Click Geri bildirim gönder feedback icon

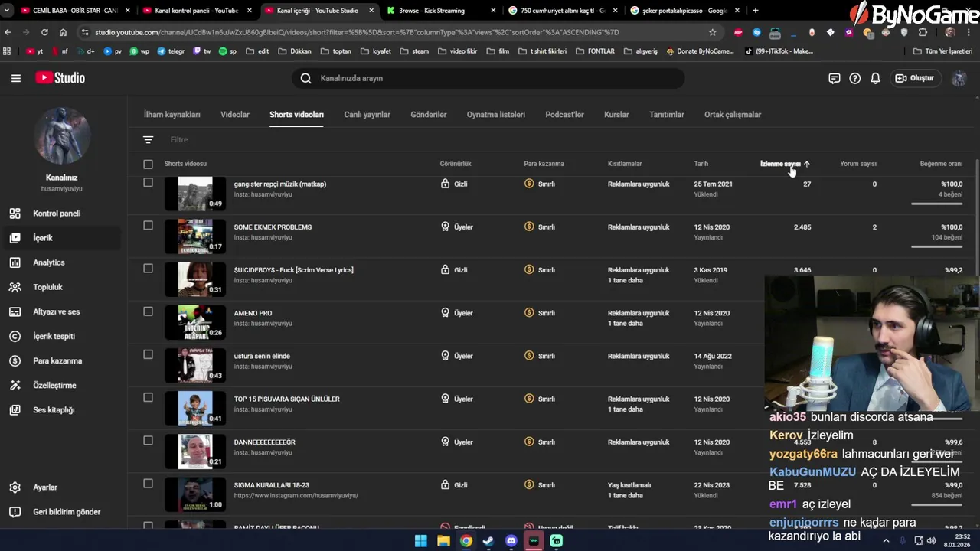coord(15,512)
